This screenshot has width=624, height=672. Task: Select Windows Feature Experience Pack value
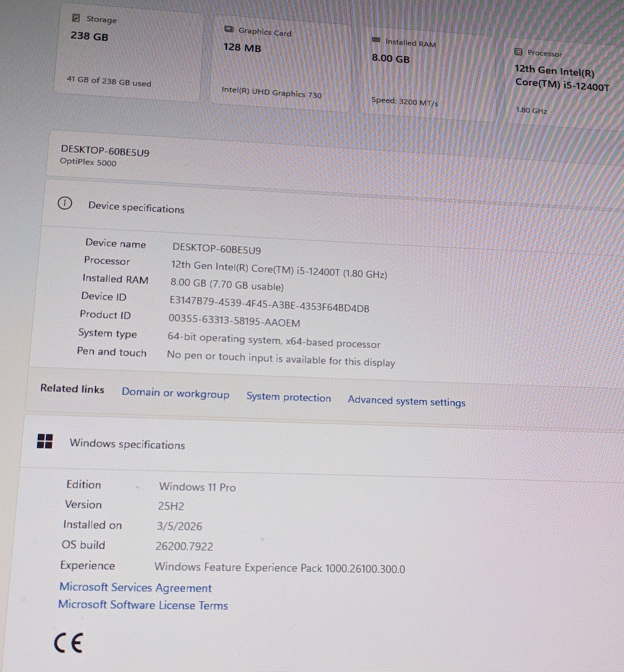[x=280, y=568]
